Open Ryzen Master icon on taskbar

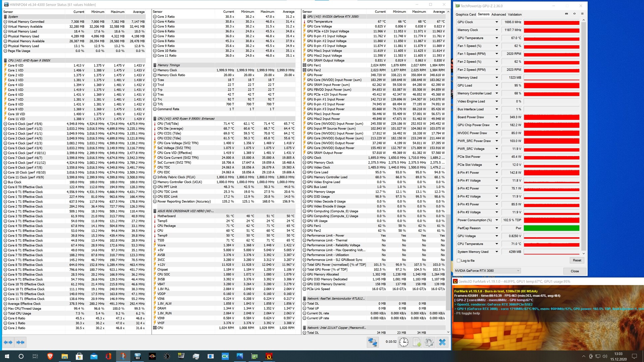click(x=152, y=356)
